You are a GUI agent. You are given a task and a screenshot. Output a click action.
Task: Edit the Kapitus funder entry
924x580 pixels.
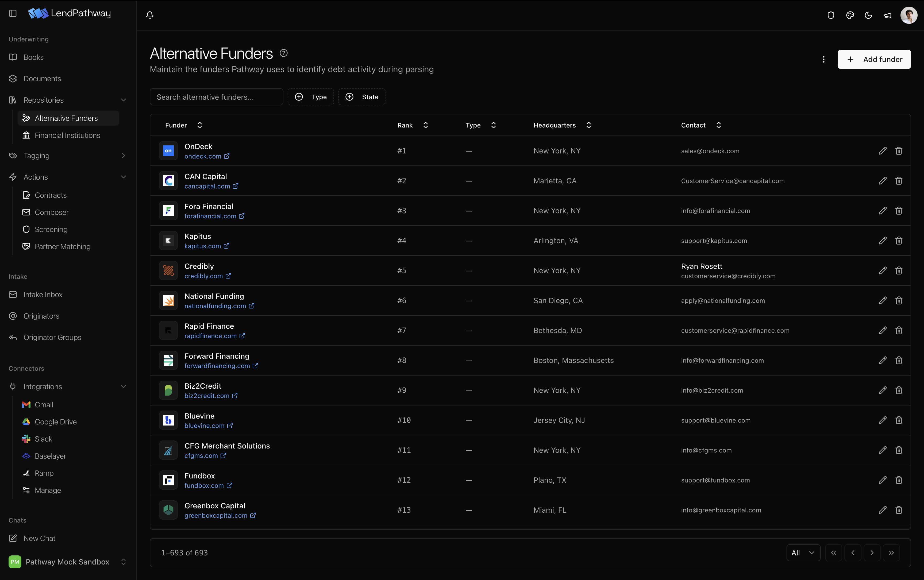[x=883, y=241]
